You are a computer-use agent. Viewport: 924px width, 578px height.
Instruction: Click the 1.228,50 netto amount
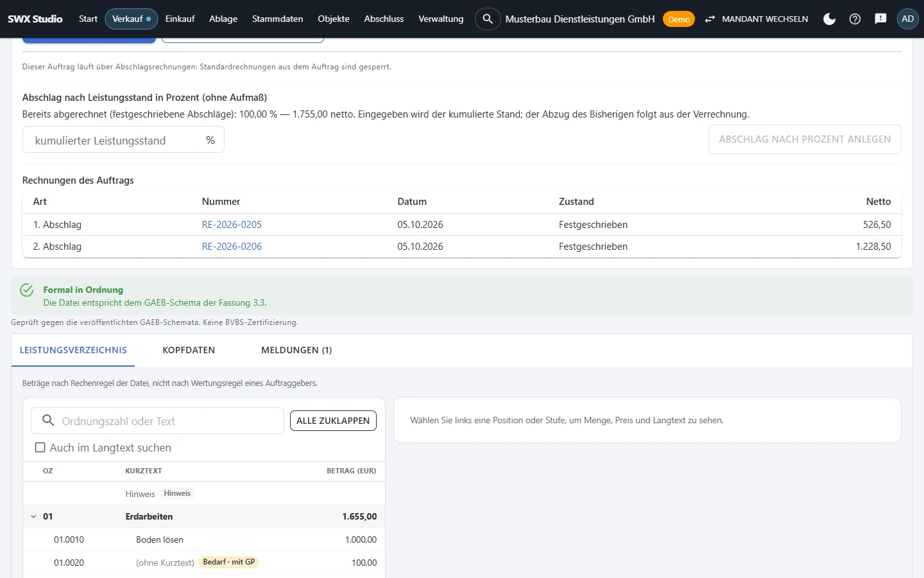pyautogui.click(x=873, y=247)
